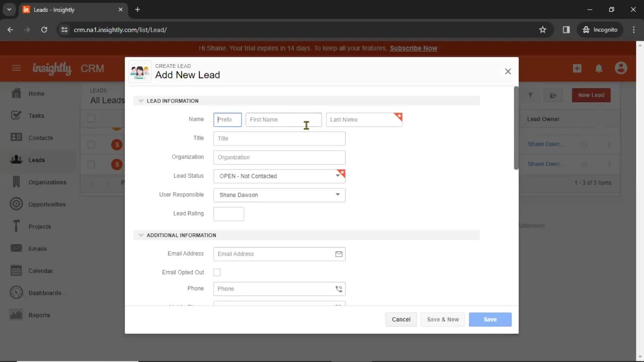This screenshot has height=362, width=644.
Task: Check the lead row checkbox at top
Action: click(x=91, y=119)
